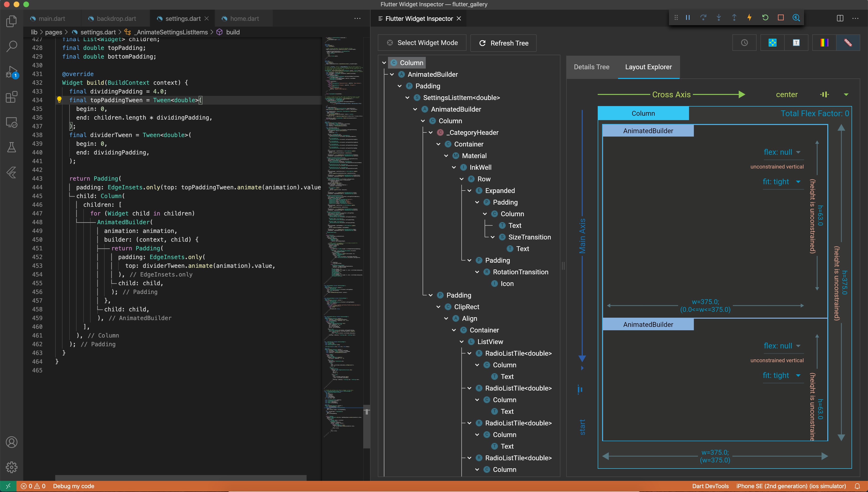Click Dart DevTools in status bar
The image size is (868, 492).
coord(710,486)
